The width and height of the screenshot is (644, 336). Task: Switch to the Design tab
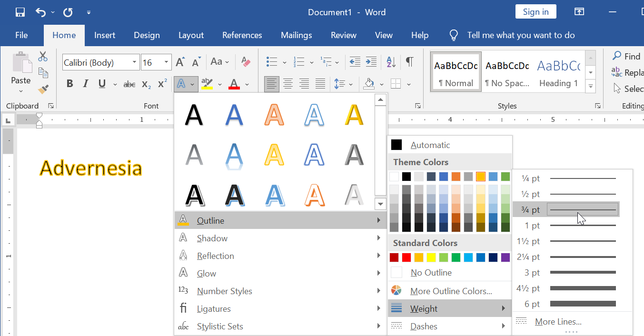(x=147, y=35)
